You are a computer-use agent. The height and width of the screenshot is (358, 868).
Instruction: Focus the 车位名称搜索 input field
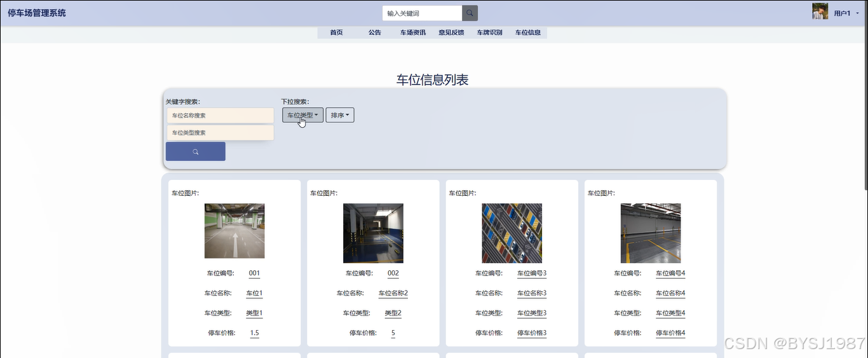[x=220, y=116]
